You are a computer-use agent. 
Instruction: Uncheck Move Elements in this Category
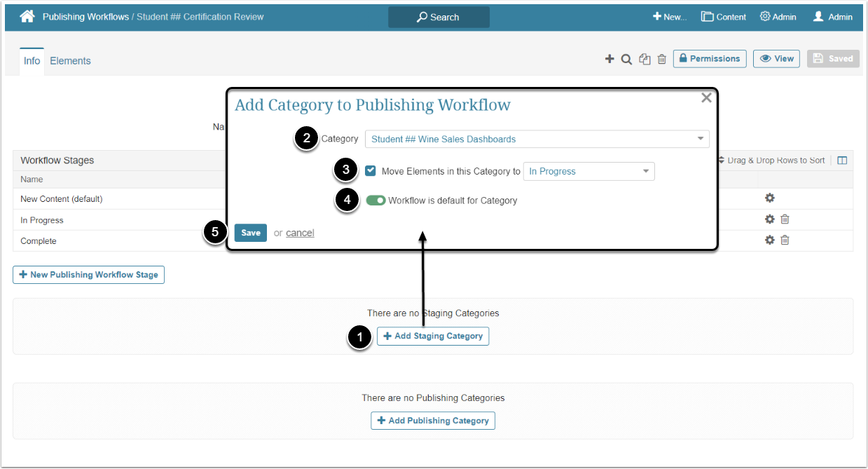click(371, 171)
